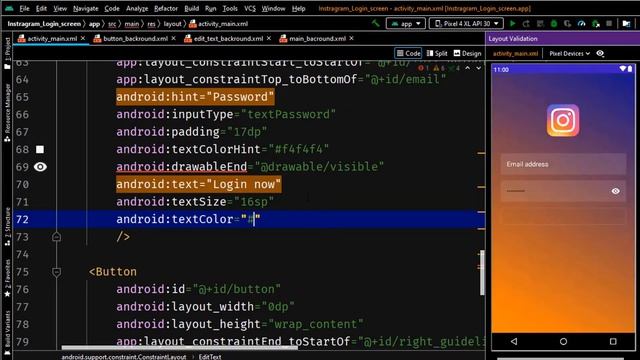This screenshot has height=360, width=640.
Task: Open the Tools menu
Action: point(230,8)
